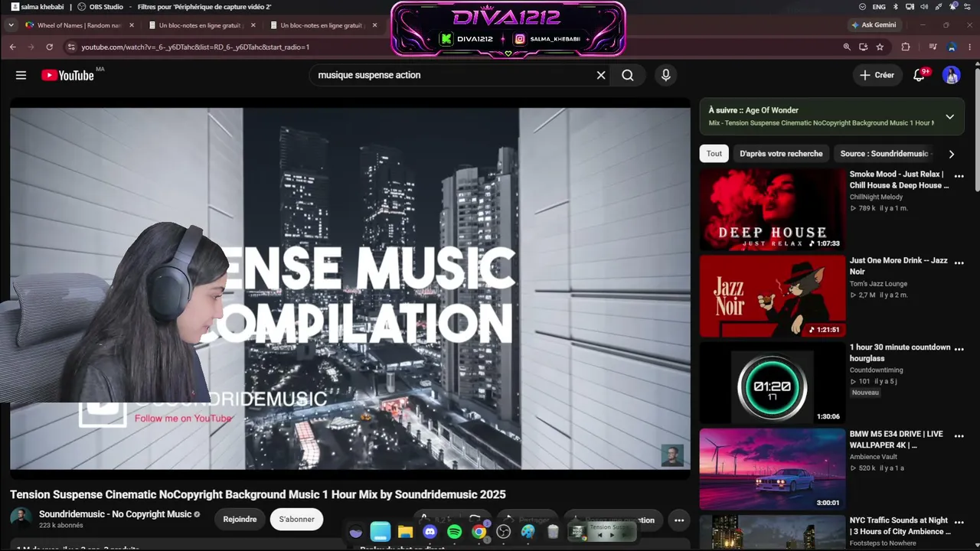Open Just One More Drink video title

click(899, 266)
